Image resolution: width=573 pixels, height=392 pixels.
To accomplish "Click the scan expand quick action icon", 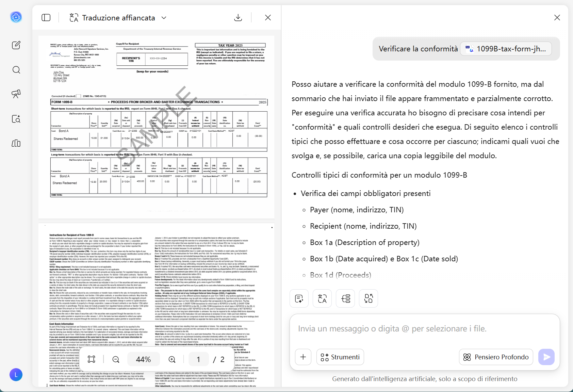I will tap(369, 298).
